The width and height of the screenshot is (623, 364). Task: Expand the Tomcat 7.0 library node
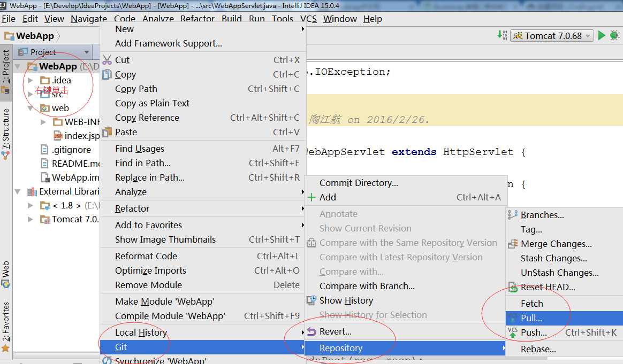(x=30, y=220)
